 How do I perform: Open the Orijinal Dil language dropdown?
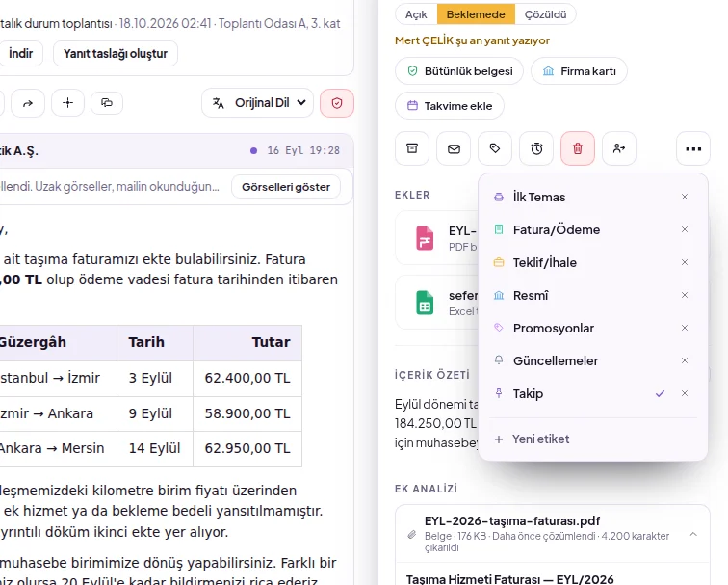pyautogui.click(x=258, y=103)
